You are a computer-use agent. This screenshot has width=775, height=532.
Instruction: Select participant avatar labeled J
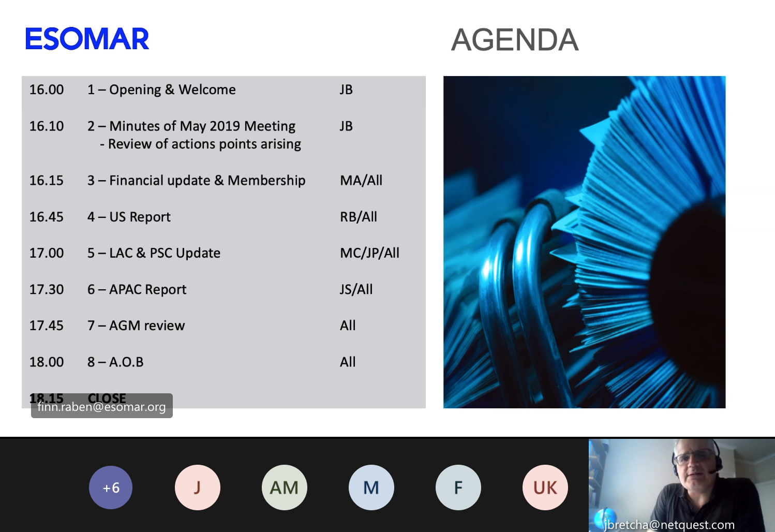pyautogui.click(x=198, y=487)
